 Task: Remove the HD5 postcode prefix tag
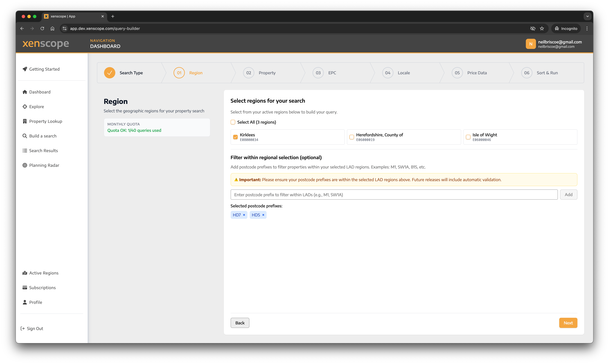[263, 215]
